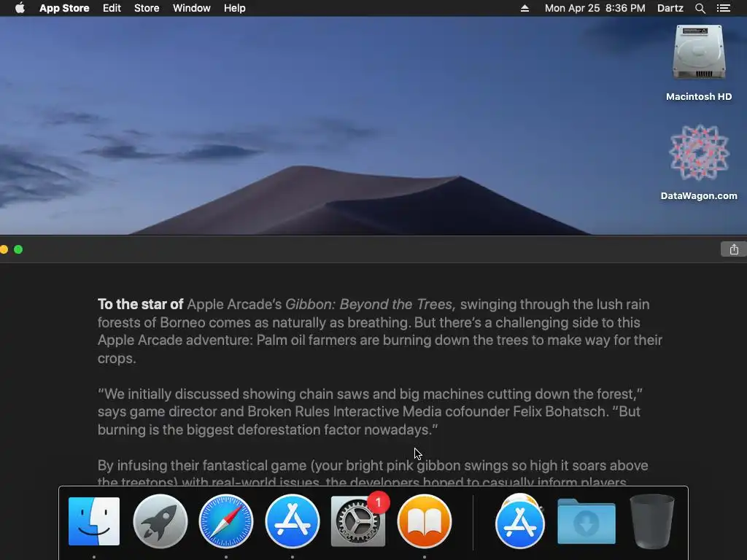The width and height of the screenshot is (747, 560).
Task: Click the eject icon in menu bar
Action: pyautogui.click(x=525, y=8)
